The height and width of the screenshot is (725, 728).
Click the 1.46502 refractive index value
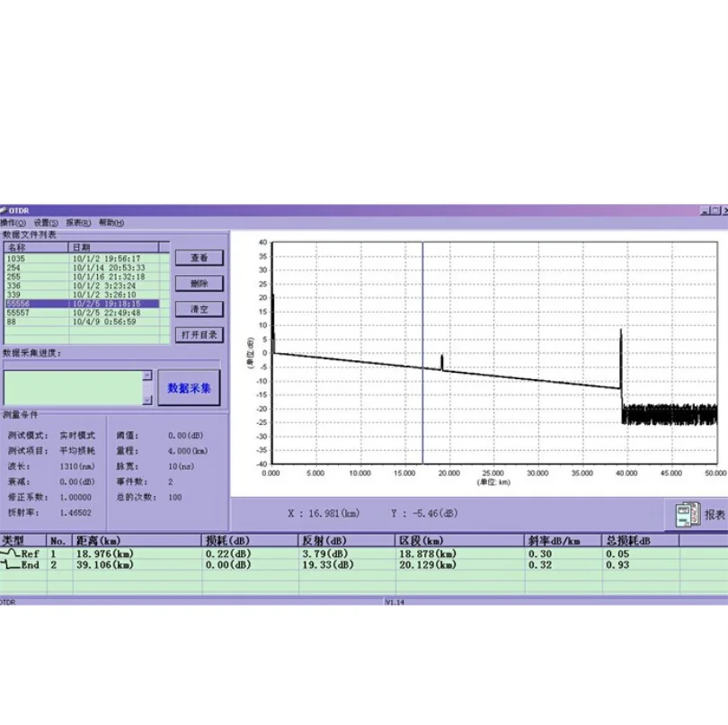75,513
